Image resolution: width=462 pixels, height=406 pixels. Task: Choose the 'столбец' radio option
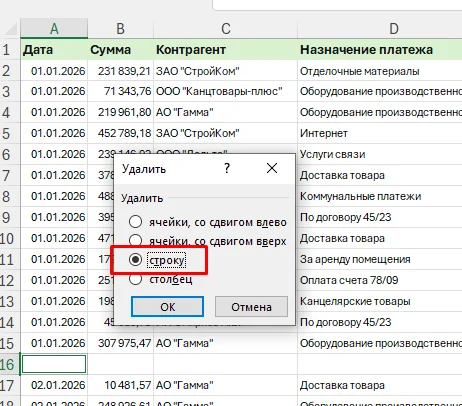click(135, 279)
